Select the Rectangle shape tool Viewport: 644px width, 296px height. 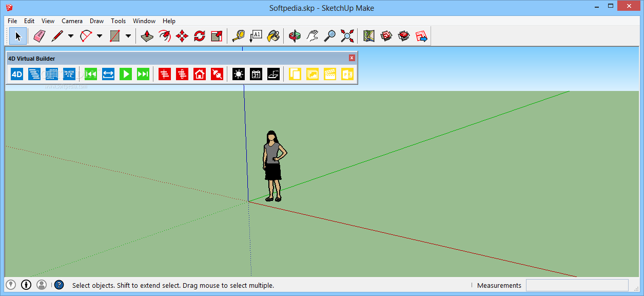(114, 36)
